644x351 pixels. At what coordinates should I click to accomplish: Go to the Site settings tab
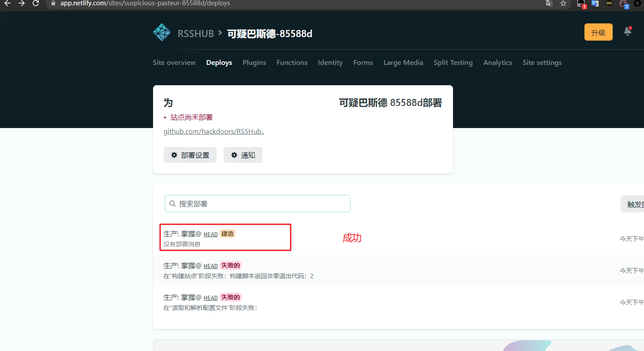coord(542,63)
